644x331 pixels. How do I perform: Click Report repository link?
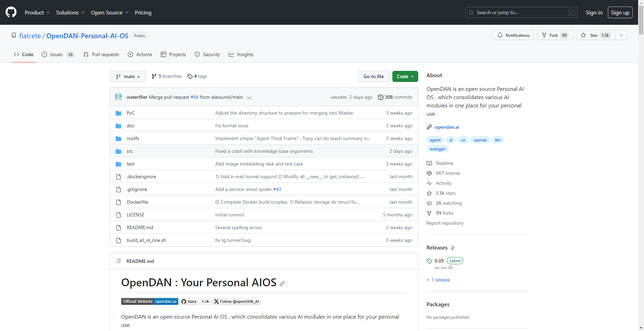point(445,223)
